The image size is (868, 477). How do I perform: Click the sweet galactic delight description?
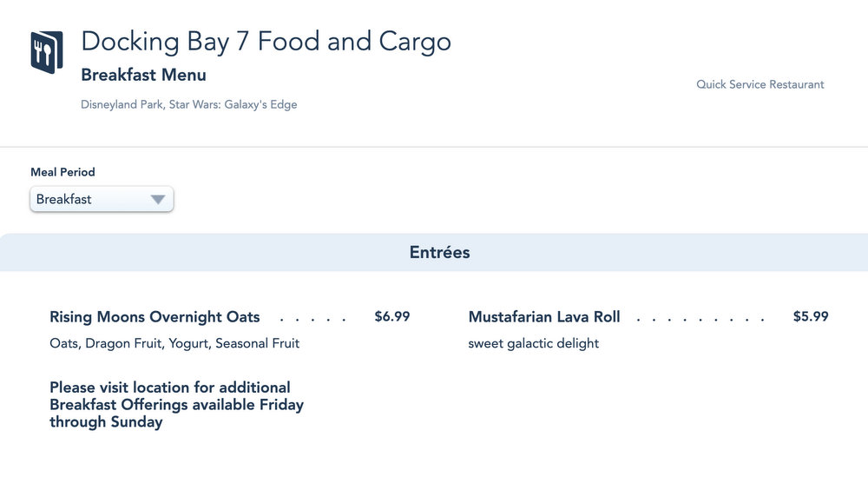tap(533, 343)
